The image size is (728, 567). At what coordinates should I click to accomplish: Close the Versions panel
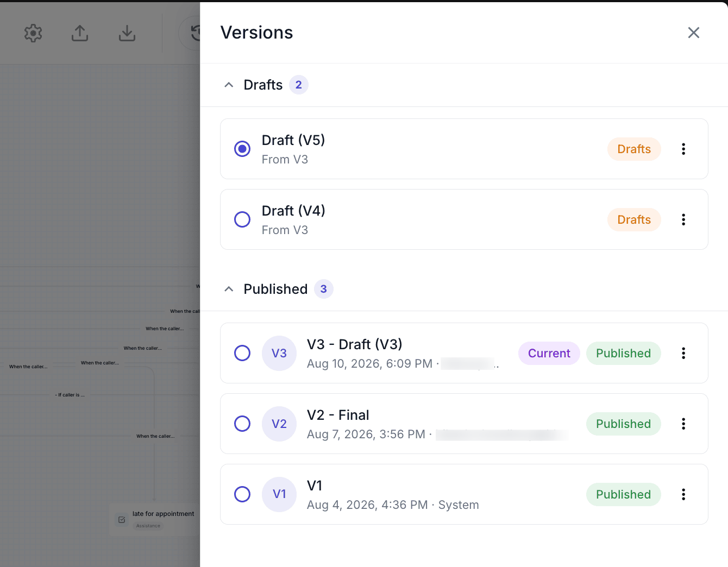(x=693, y=33)
